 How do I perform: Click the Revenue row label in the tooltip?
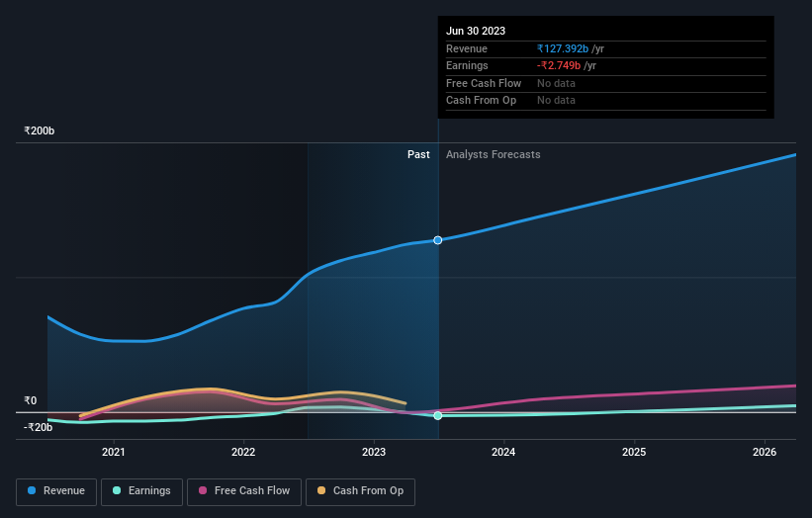(467, 48)
